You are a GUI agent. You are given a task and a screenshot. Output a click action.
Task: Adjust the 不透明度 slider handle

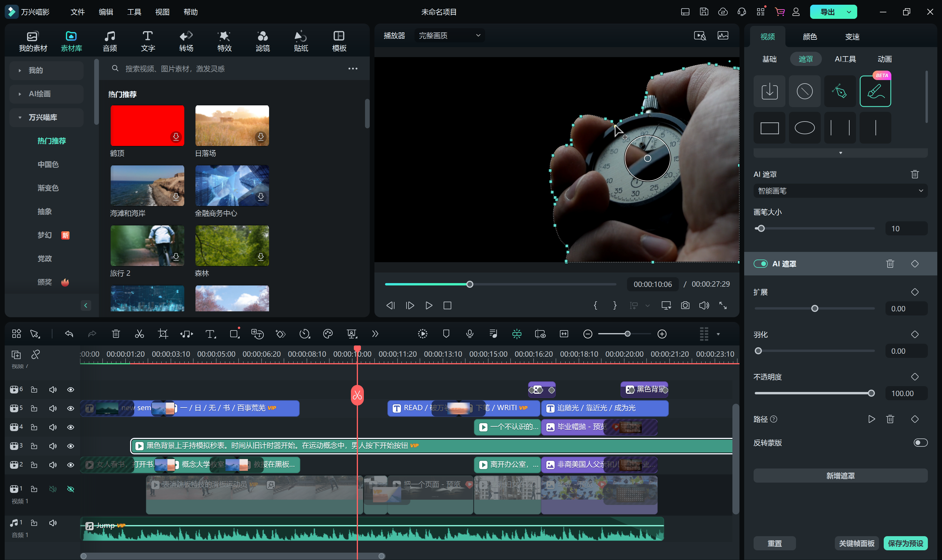[871, 393]
